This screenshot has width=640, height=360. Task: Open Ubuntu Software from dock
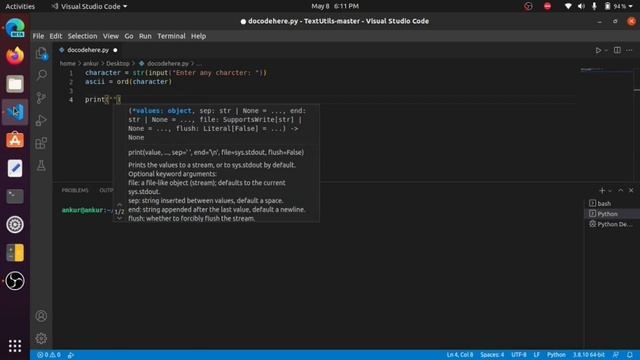coord(15,140)
